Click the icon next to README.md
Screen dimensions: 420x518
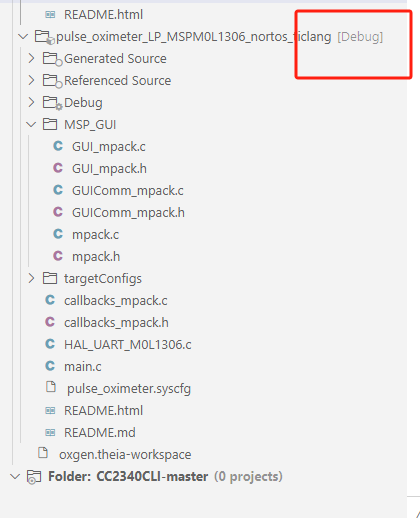click(50, 432)
